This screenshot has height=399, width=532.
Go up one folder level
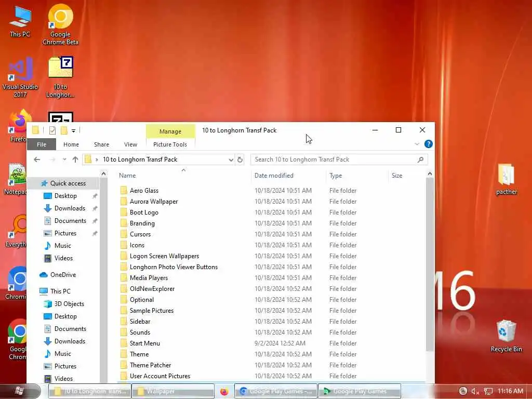75,159
